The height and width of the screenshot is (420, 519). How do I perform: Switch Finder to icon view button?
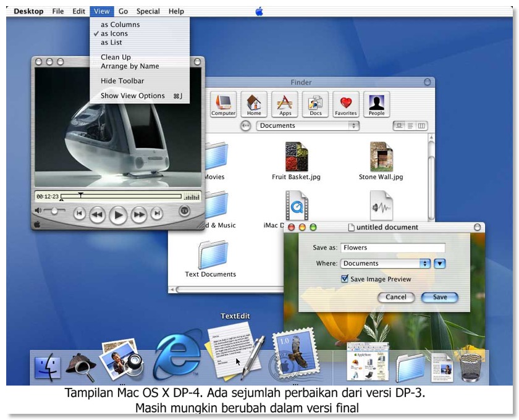(x=399, y=126)
